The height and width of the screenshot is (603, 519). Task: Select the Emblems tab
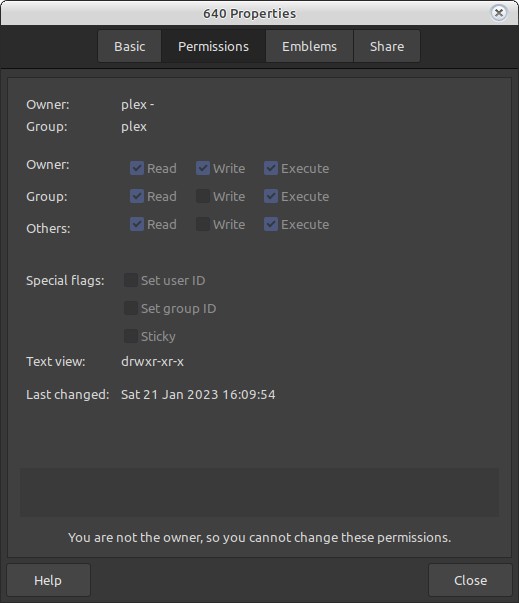pos(309,46)
